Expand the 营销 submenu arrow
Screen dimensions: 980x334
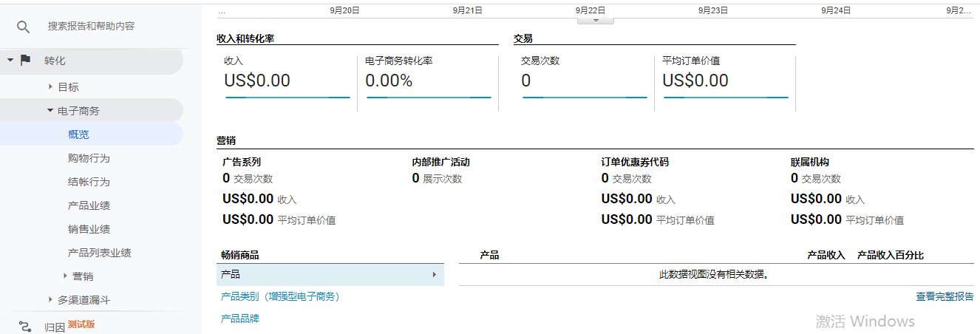65,276
